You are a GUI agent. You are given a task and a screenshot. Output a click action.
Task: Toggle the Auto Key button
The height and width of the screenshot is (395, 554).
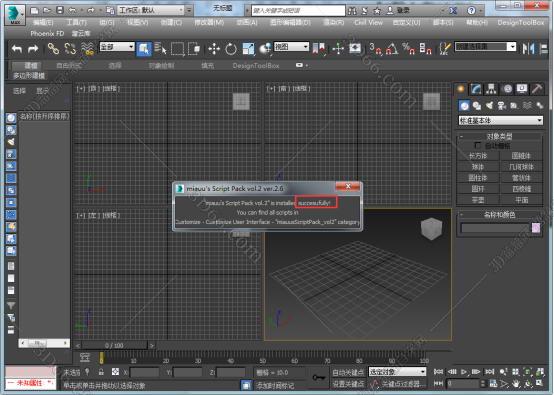[x=348, y=372]
